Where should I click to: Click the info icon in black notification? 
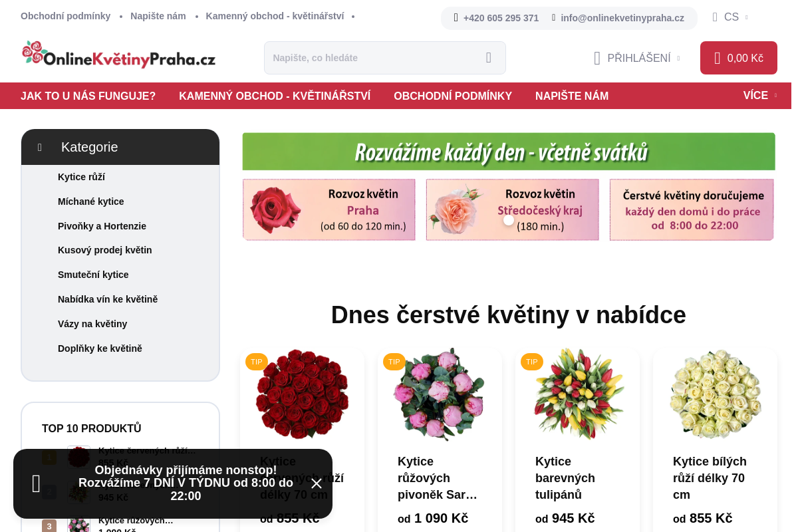point(37,483)
